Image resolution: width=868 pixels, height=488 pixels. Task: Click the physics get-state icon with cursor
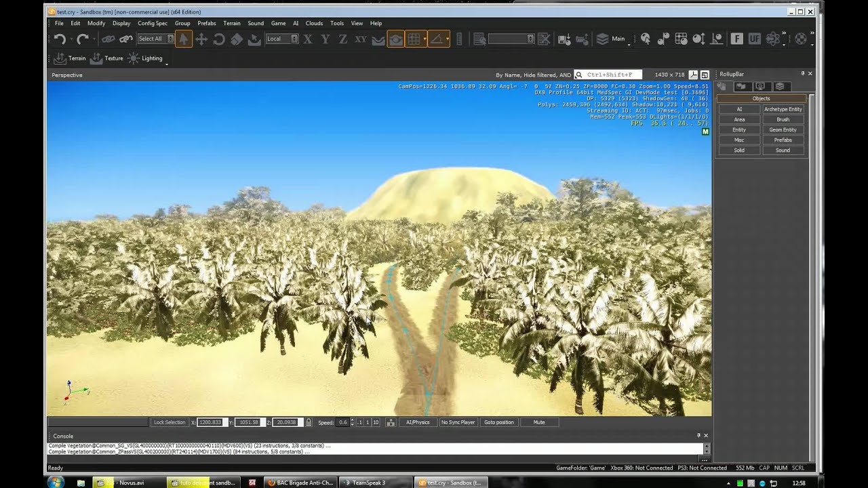[646, 39]
